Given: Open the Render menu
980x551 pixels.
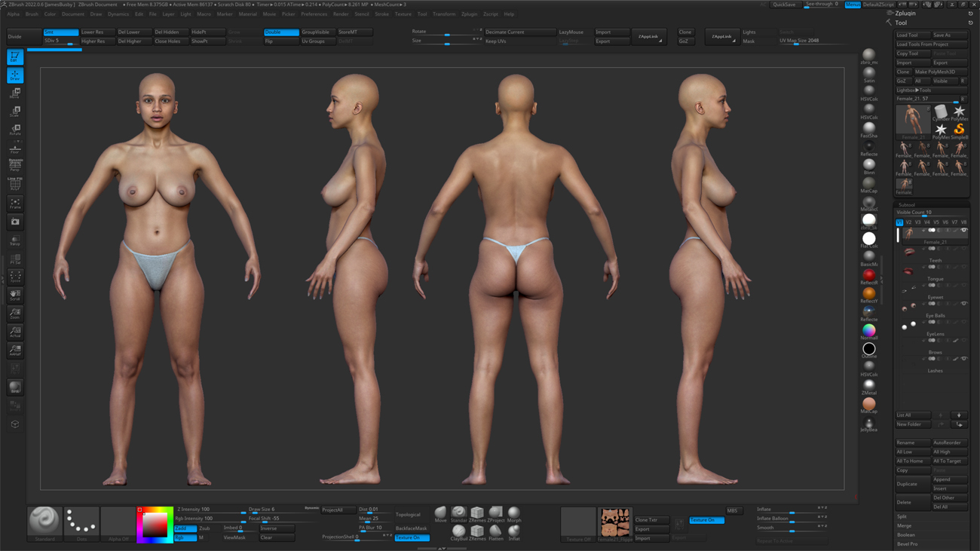Looking at the screenshot, I should click(341, 14).
